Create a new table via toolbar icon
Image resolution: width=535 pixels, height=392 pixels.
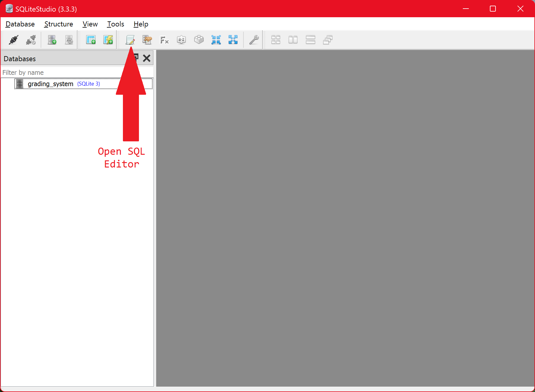pos(91,40)
